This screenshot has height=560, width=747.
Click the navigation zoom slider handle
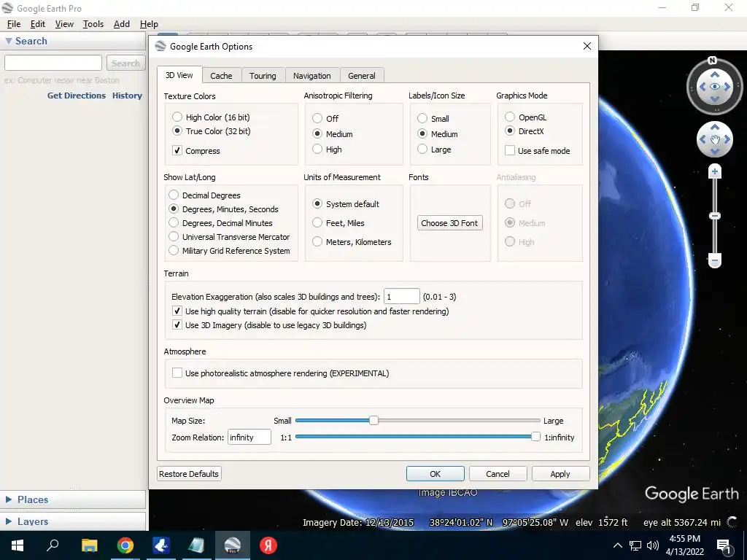click(715, 216)
